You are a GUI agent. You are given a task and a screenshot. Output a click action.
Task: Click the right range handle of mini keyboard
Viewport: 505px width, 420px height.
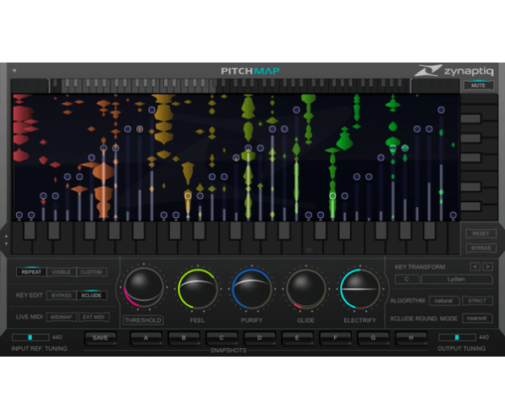pos(410,85)
